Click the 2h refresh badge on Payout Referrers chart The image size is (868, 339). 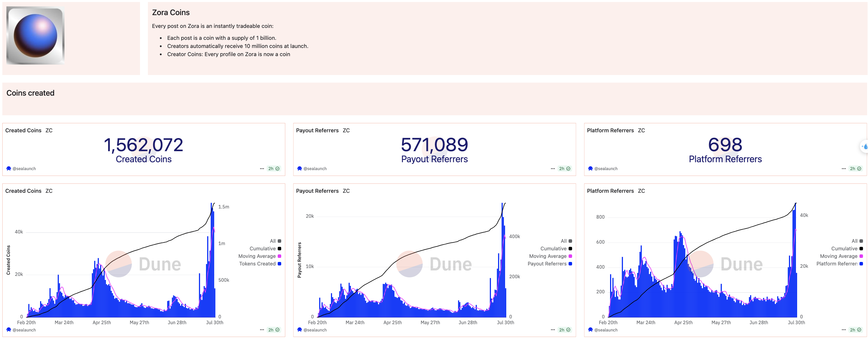point(565,330)
